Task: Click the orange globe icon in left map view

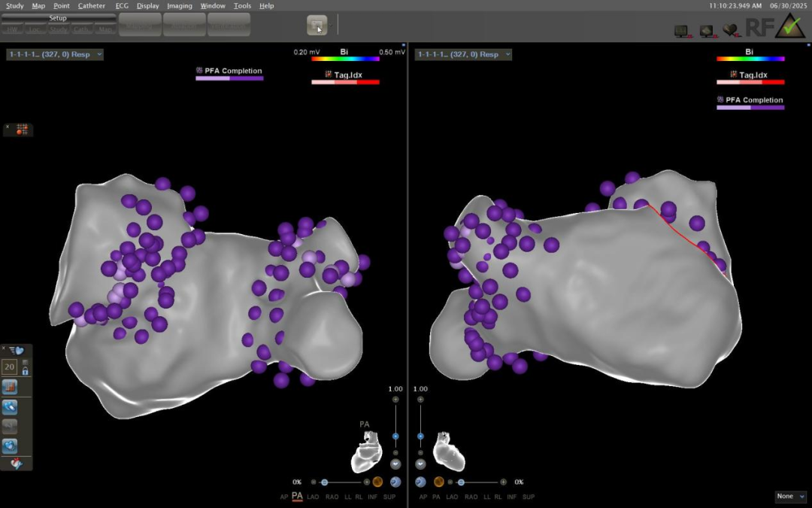Action: point(377,482)
